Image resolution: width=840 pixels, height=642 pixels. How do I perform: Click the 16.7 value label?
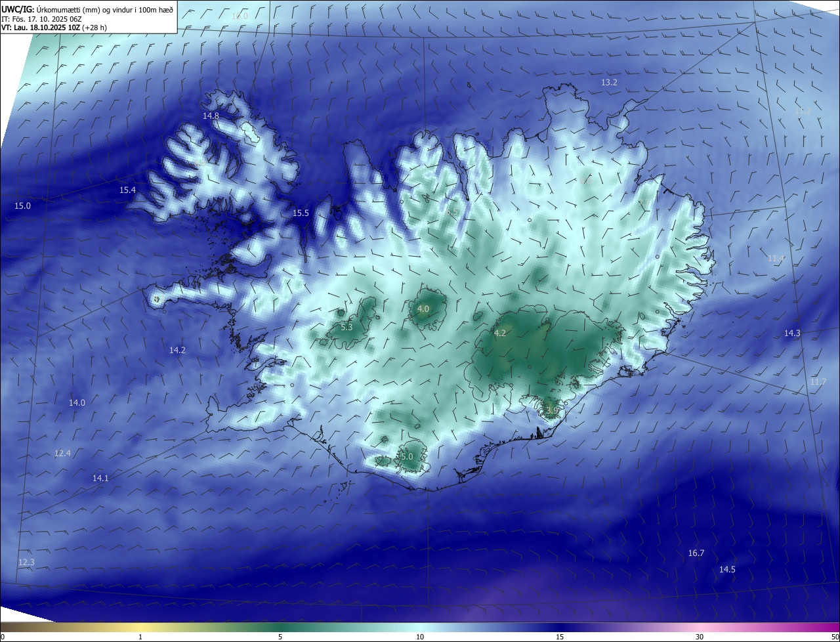pyautogui.click(x=696, y=553)
